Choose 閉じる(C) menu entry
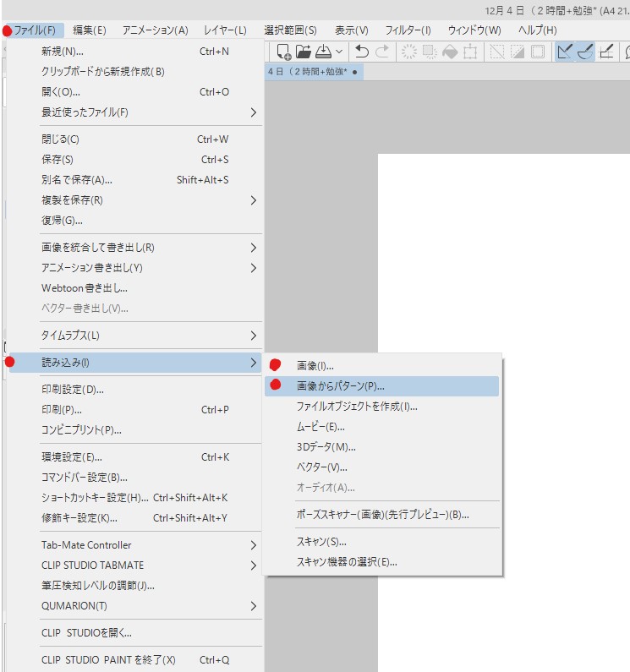 135,139
